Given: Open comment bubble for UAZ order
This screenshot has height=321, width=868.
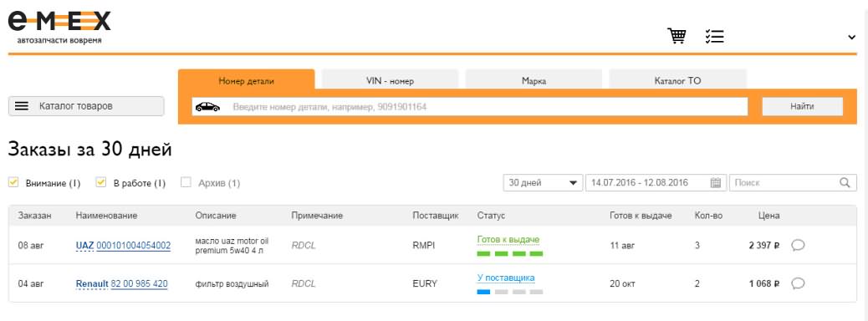Looking at the screenshot, I should [798, 245].
